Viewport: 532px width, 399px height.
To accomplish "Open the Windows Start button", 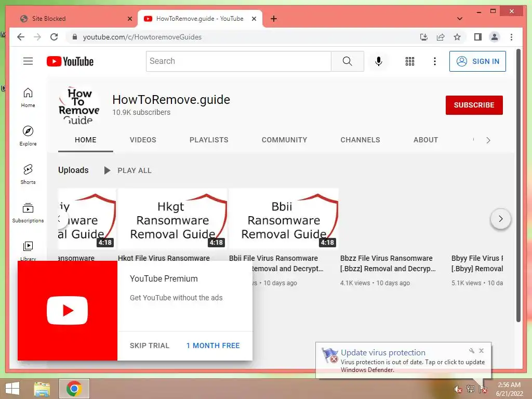I will pos(12,389).
